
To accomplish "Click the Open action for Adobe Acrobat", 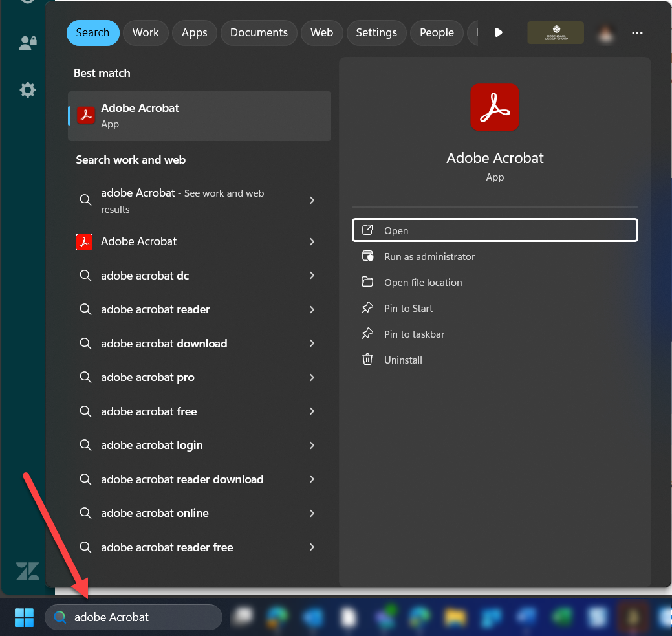I will [495, 230].
